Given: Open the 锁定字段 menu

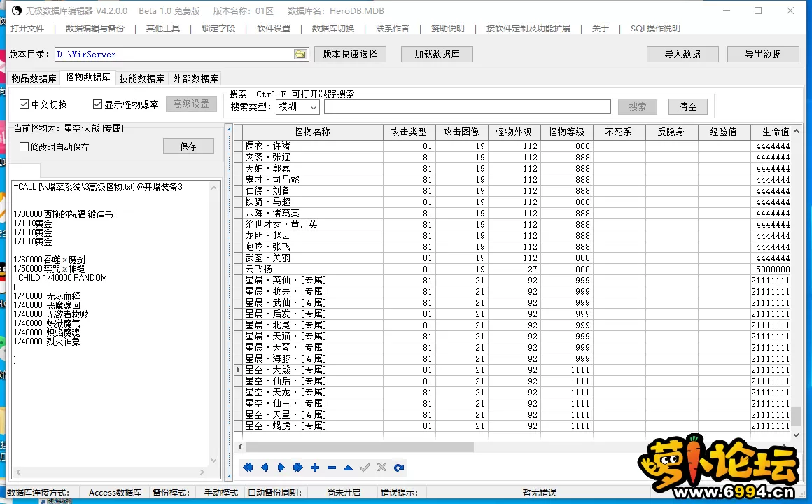Looking at the screenshot, I should coord(218,29).
